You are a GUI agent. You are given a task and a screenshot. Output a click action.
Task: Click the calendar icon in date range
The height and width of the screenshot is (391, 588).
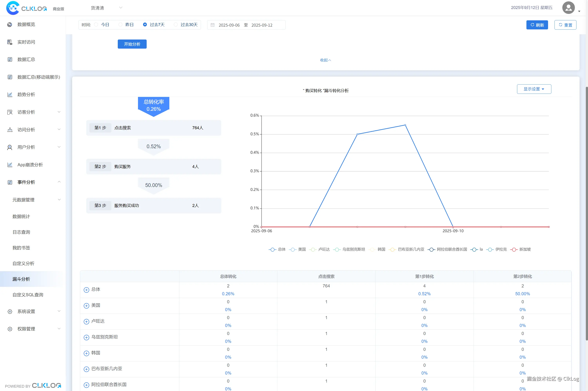[x=213, y=25]
